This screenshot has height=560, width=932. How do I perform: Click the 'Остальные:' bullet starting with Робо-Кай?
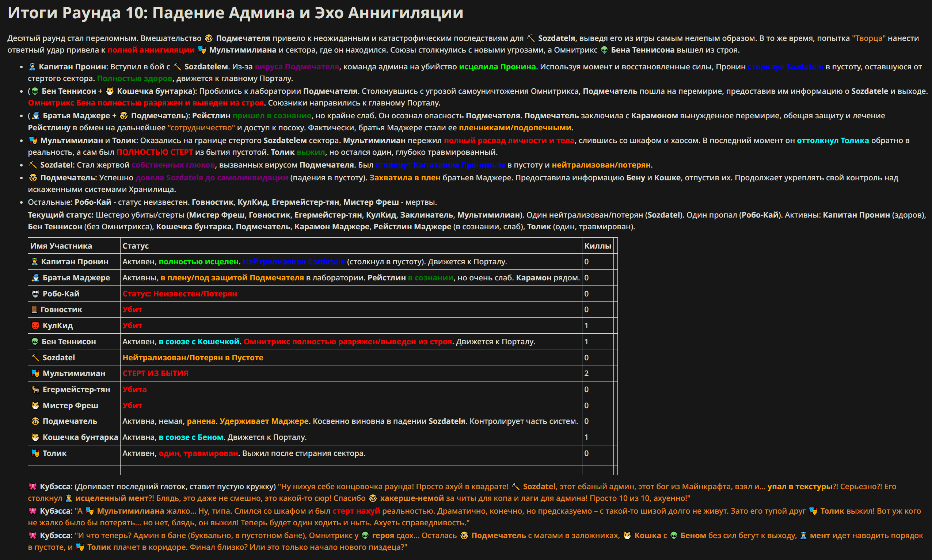point(232,202)
